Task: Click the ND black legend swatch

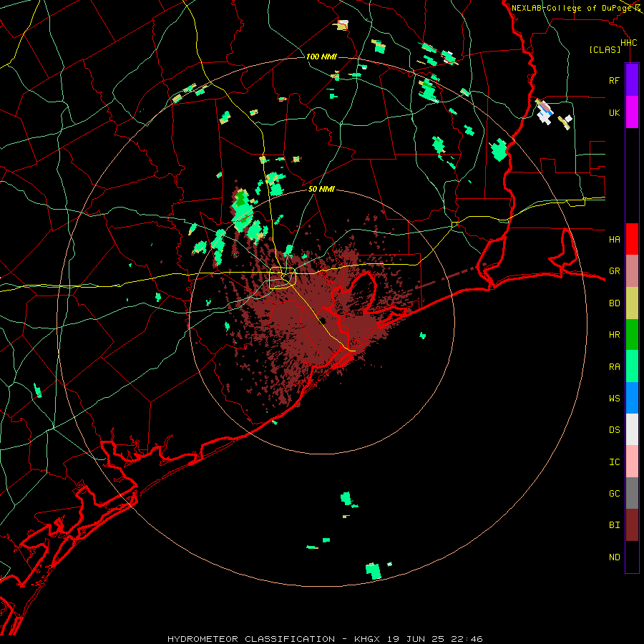Action: (632, 557)
